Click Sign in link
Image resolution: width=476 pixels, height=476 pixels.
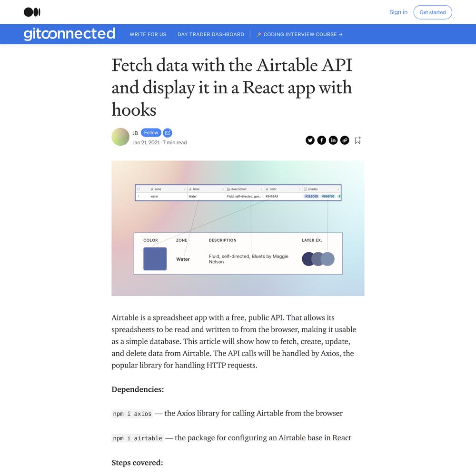pos(398,12)
